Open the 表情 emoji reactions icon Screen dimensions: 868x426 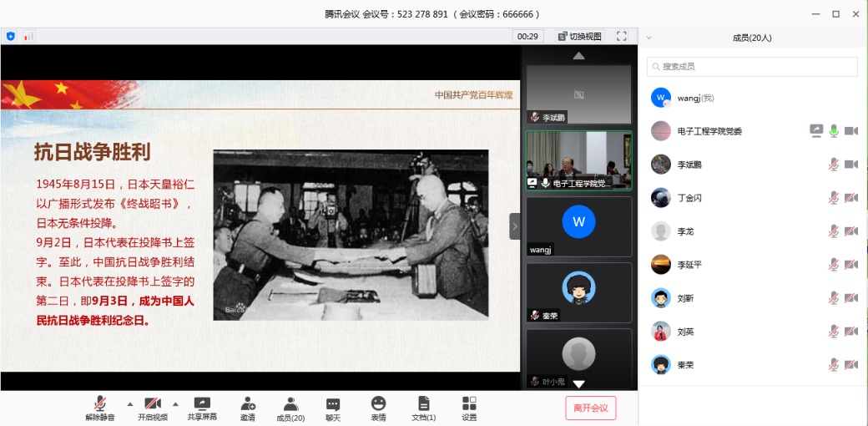coord(379,403)
